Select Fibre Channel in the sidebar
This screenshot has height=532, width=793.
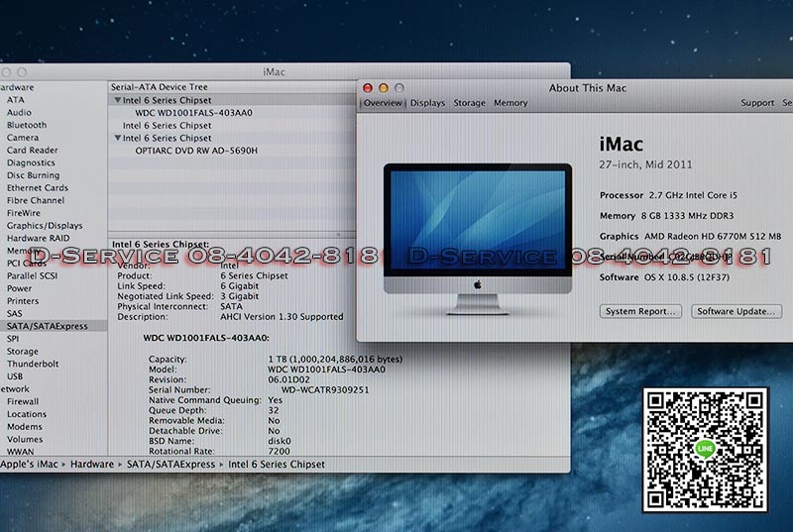36,200
